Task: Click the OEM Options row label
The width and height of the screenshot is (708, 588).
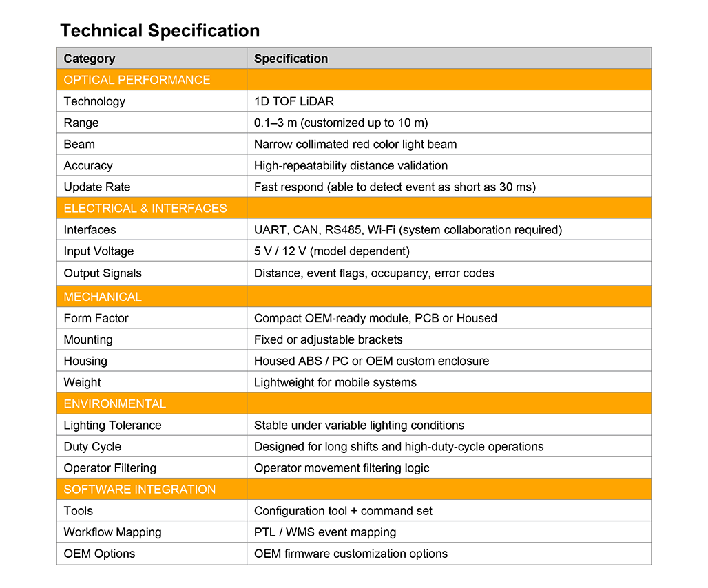Action: 99,554
